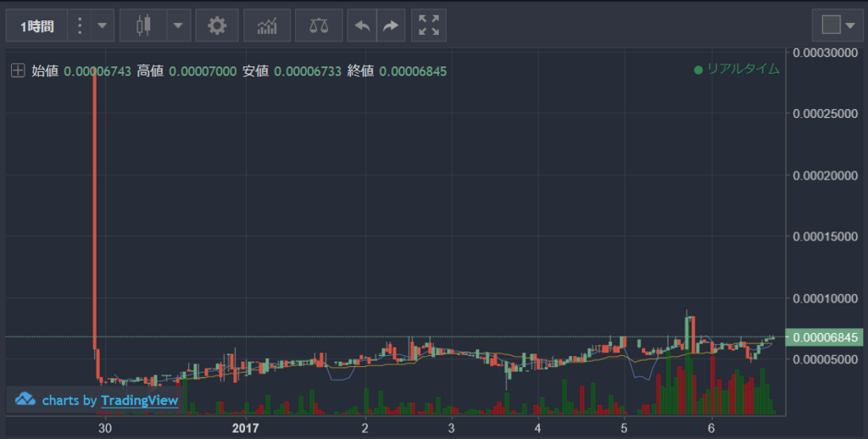Click the 0.00020000 price axis label
This screenshot has height=439, width=868.
coord(826,175)
